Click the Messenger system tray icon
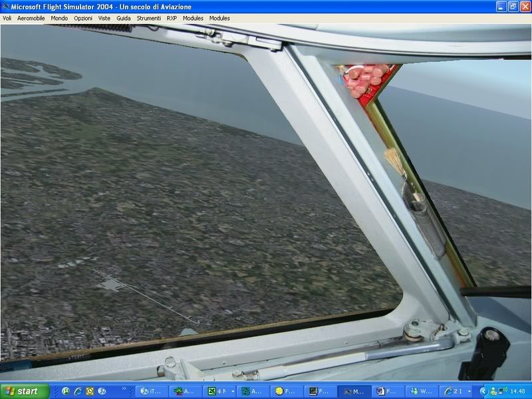532x399 pixels. (x=494, y=391)
